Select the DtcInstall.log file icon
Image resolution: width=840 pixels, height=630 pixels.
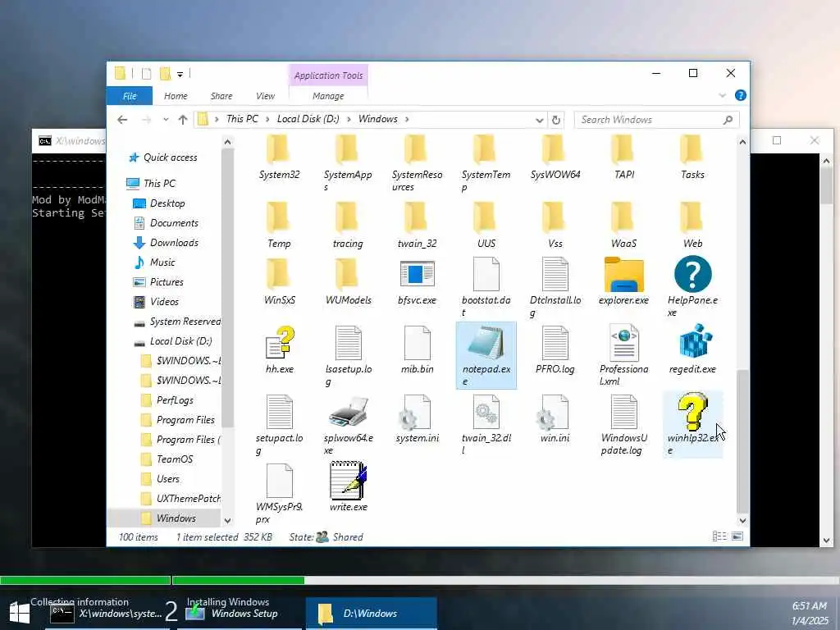point(555,274)
